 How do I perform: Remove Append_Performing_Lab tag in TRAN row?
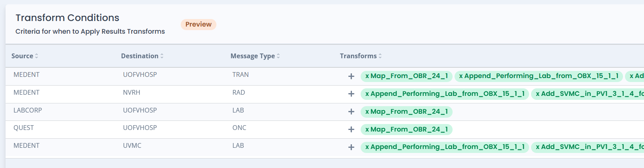point(461,76)
